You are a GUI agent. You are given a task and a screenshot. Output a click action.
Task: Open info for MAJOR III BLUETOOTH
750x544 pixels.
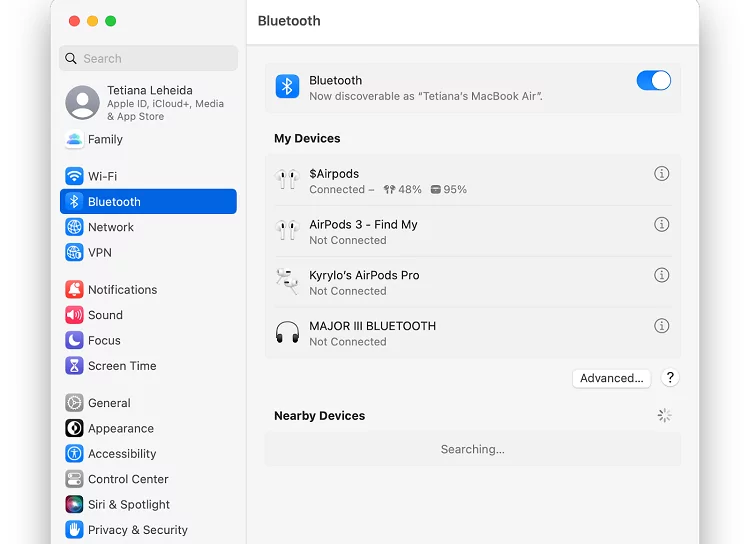tap(662, 326)
